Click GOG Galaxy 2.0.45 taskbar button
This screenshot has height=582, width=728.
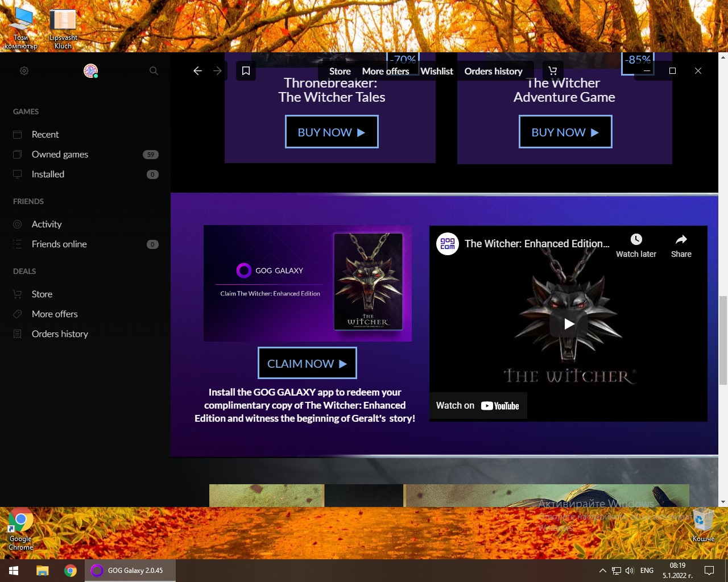click(x=130, y=571)
